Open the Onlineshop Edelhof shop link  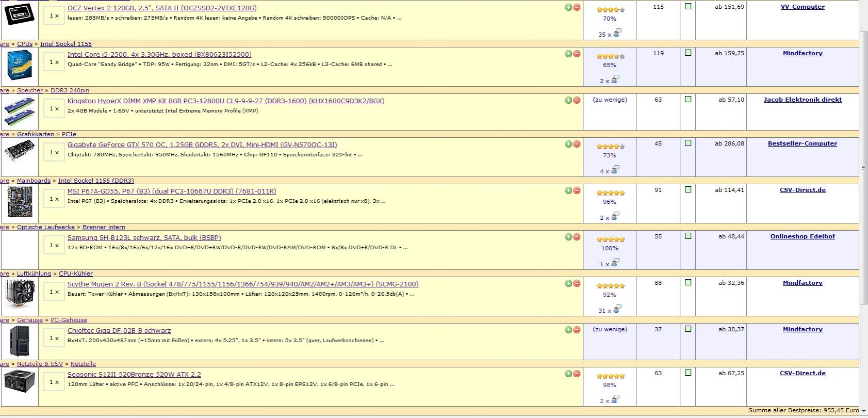pos(803,236)
